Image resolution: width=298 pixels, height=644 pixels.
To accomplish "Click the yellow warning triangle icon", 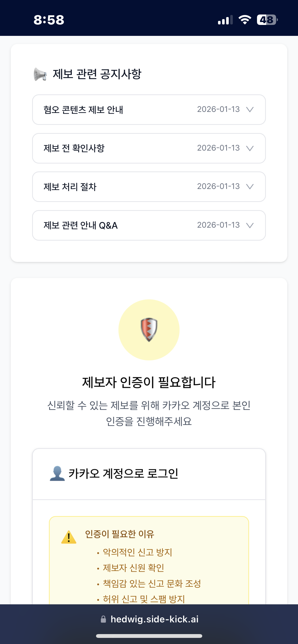I will tap(69, 537).
